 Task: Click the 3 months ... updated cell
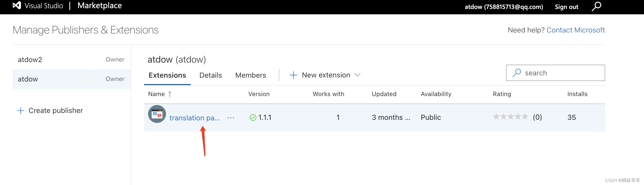pyautogui.click(x=391, y=118)
